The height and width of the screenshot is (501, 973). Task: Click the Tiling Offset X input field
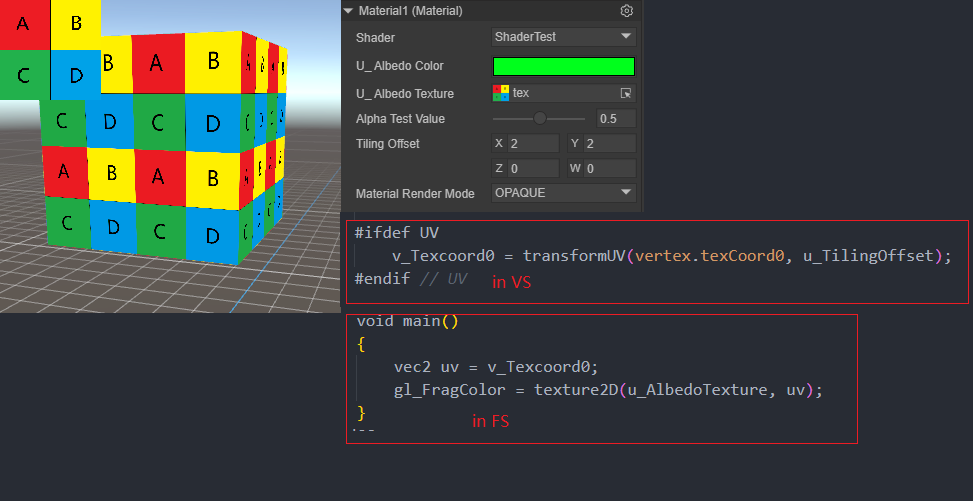(x=533, y=144)
